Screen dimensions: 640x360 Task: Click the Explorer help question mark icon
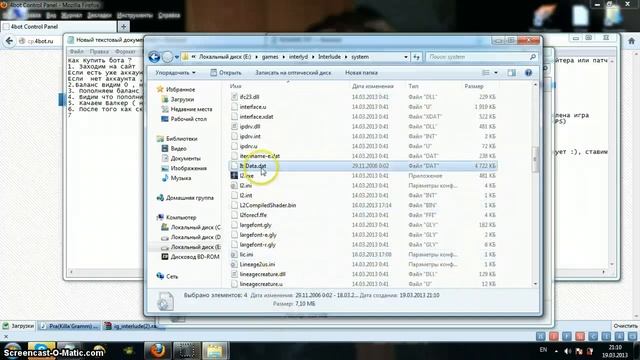coord(528,73)
